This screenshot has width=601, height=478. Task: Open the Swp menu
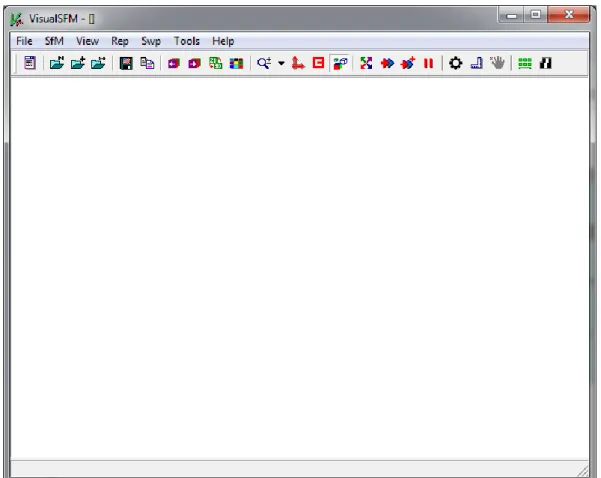[x=151, y=41]
